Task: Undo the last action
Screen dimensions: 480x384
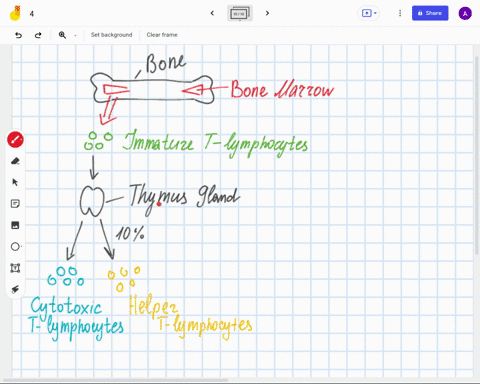Action: point(19,35)
